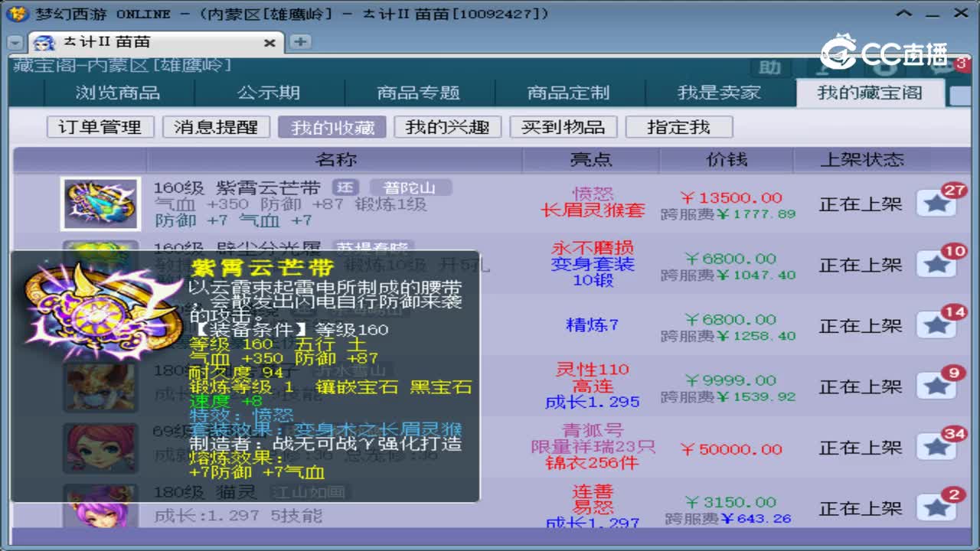Click the 价钱 column header
This screenshot has height=551, width=980.
726,160
